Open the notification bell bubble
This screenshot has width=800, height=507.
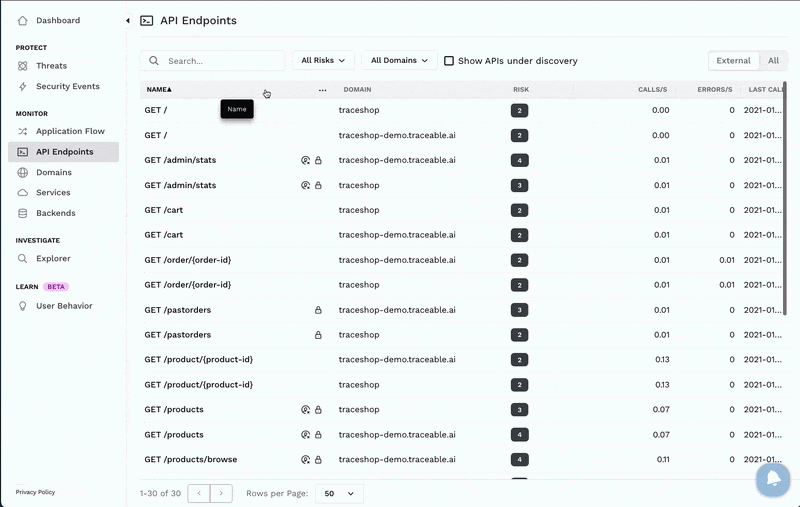point(772,480)
